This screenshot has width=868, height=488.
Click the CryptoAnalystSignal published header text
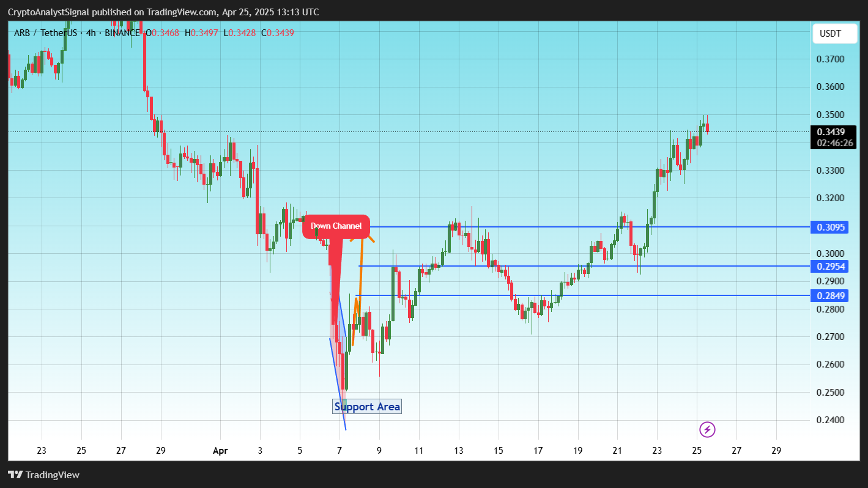pyautogui.click(x=163, y=12)
